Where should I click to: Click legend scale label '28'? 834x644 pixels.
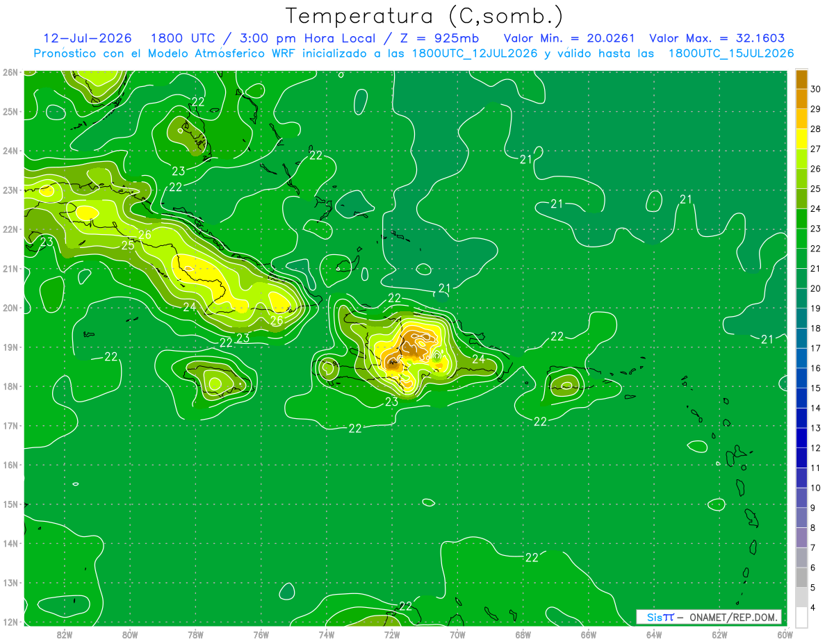coord(815,129)
